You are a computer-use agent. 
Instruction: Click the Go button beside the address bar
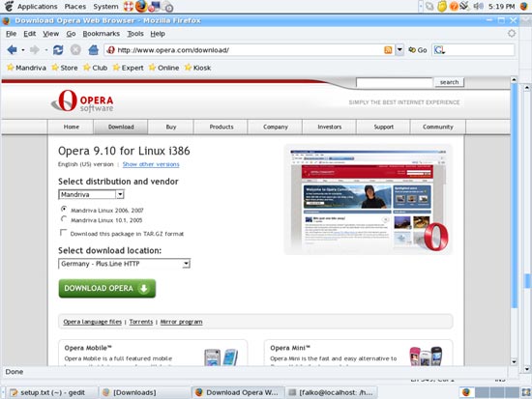click(418, 50)
